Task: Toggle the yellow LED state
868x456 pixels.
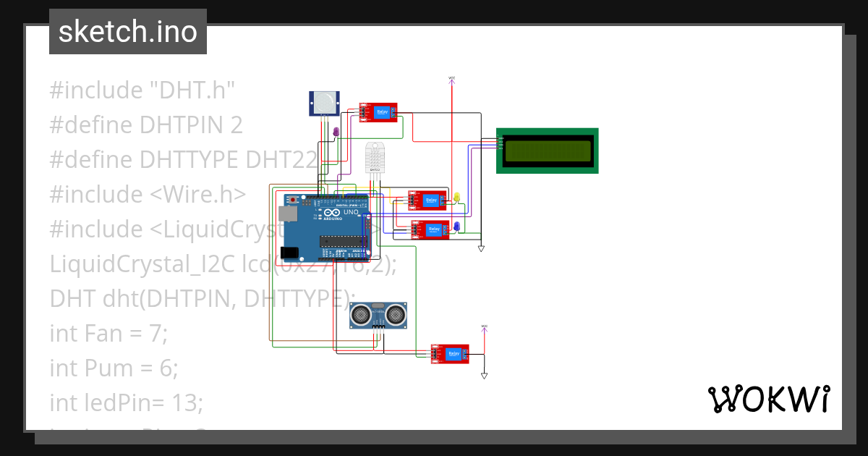Action: [457, 195]
